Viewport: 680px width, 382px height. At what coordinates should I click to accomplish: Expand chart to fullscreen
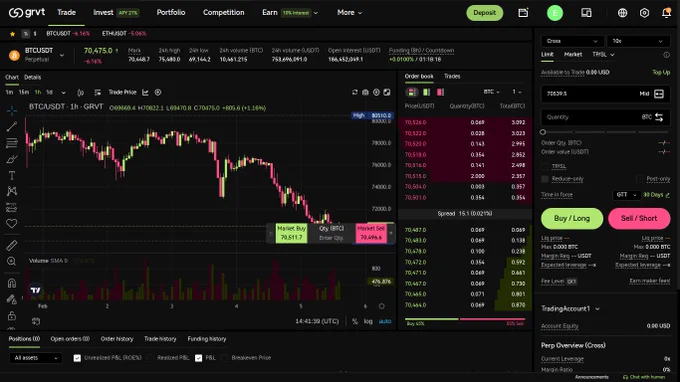click(387, 92)
